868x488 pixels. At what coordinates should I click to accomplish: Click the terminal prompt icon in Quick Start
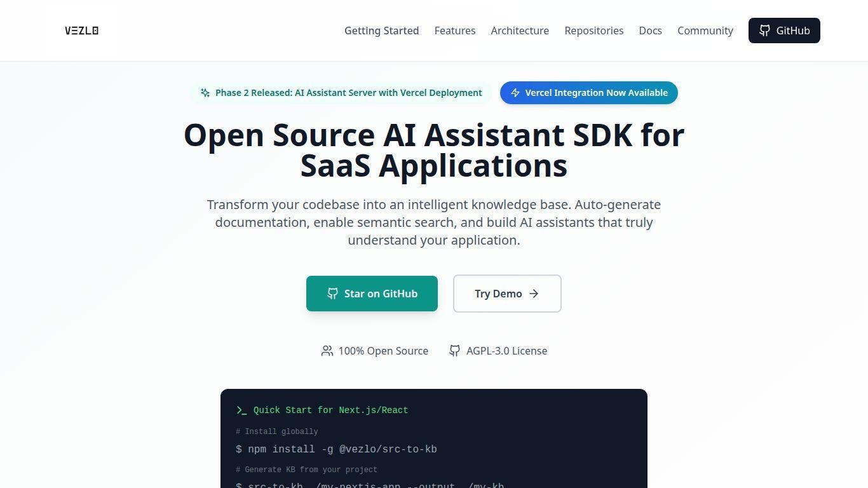click(x=241, y=410)
